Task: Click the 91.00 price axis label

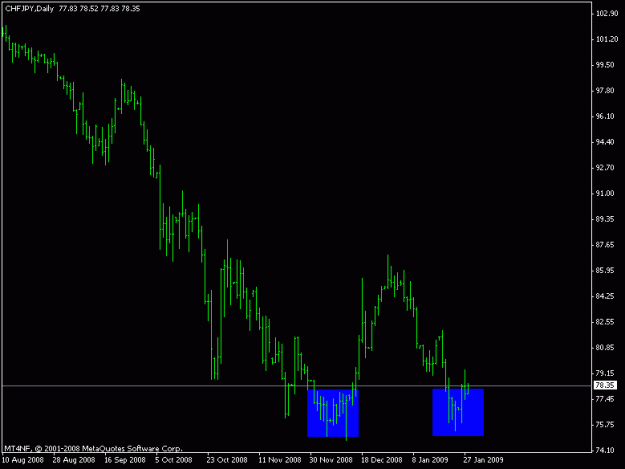Action: [605, 193]
